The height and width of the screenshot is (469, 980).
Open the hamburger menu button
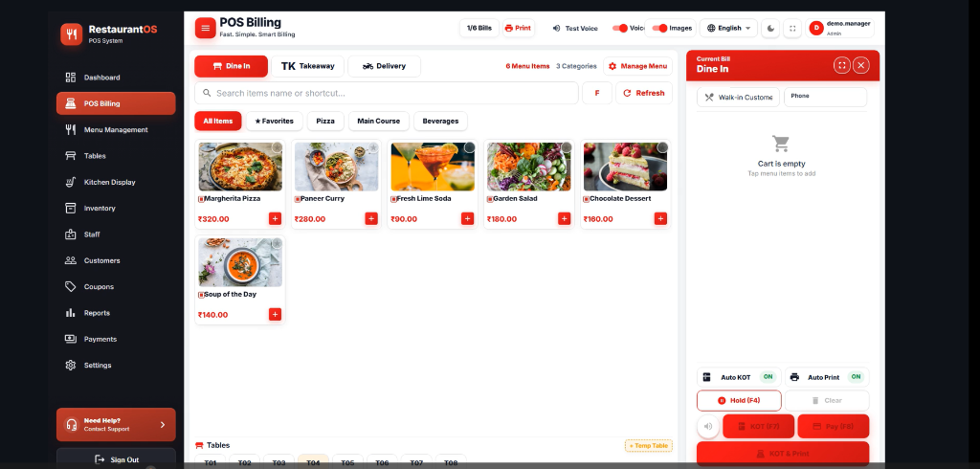point(205,28)
